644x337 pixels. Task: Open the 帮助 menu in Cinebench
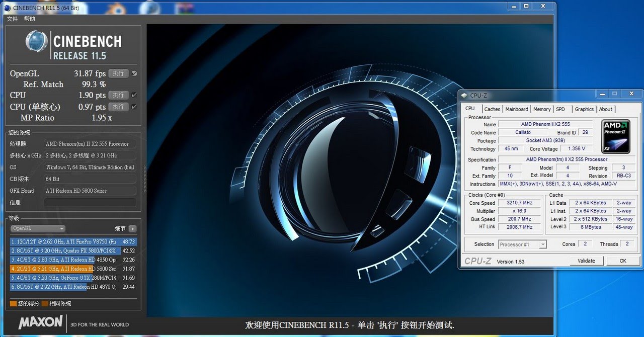tap(30, 19)
